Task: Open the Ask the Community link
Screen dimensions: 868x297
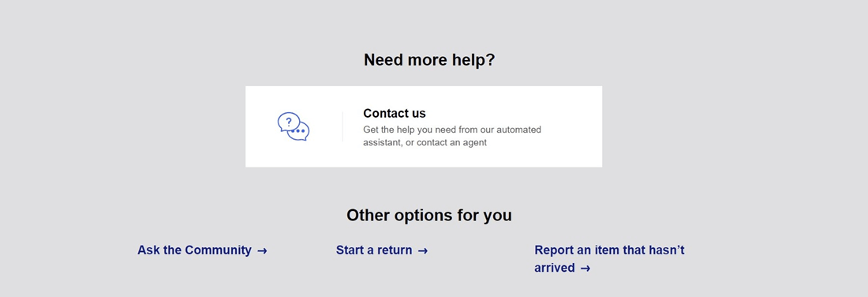Action: (x=202, y=250)
